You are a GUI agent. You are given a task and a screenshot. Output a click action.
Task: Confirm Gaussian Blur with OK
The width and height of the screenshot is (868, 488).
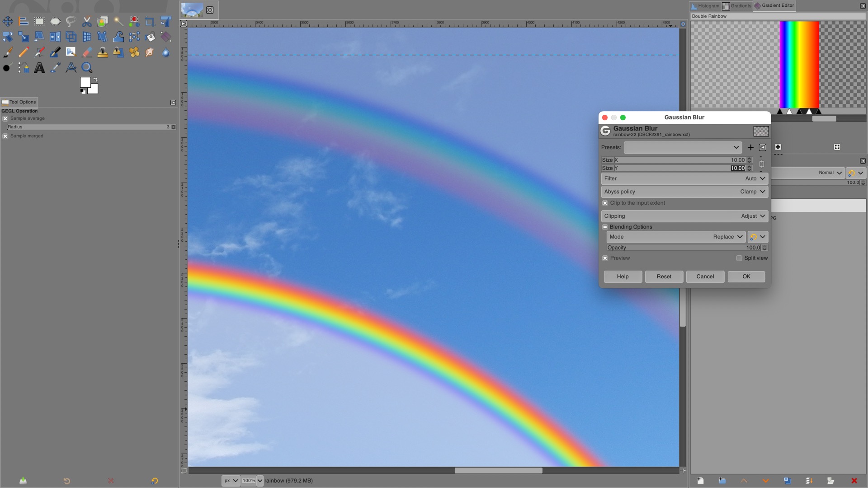746,277
